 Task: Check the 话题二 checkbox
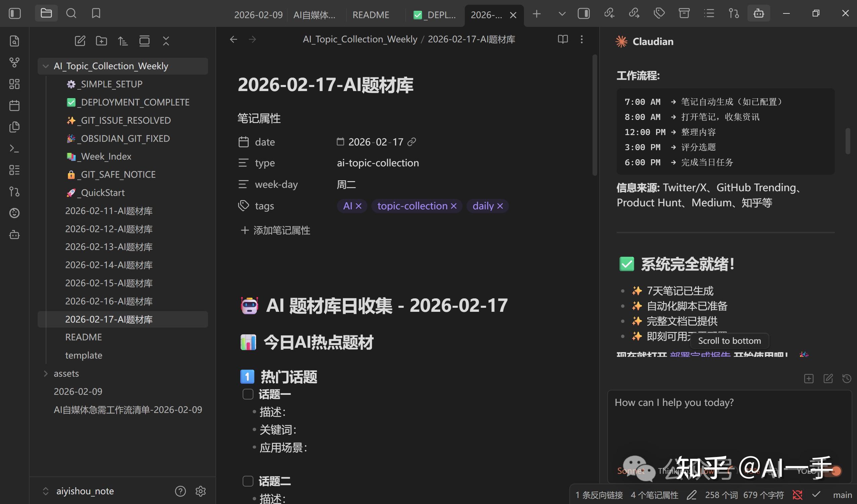(248, 481)
